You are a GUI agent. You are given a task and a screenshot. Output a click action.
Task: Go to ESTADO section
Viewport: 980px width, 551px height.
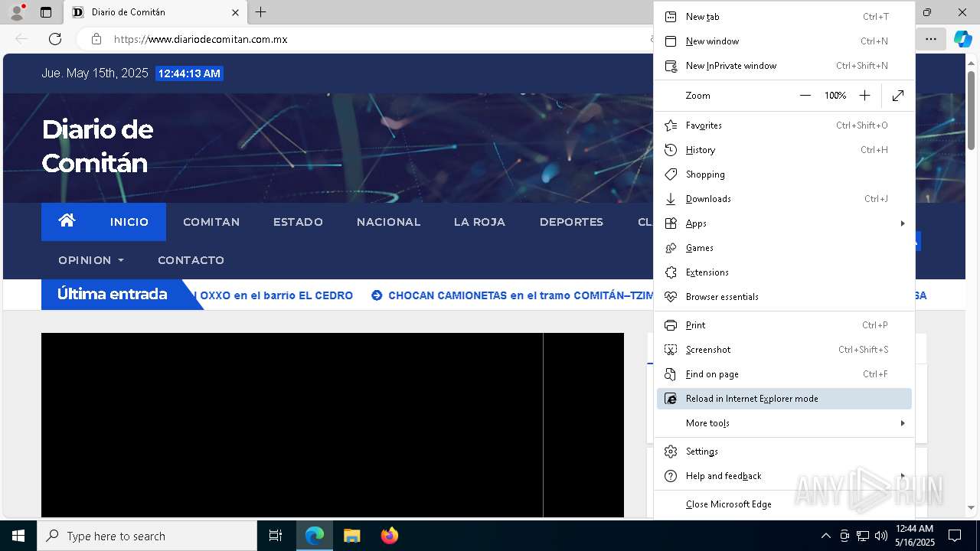pos(298,222)
